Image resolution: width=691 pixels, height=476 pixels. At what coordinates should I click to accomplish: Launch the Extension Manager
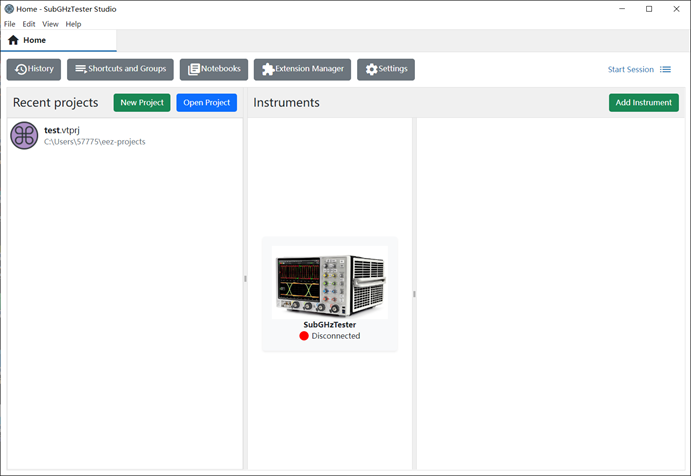tap(302, 69)
